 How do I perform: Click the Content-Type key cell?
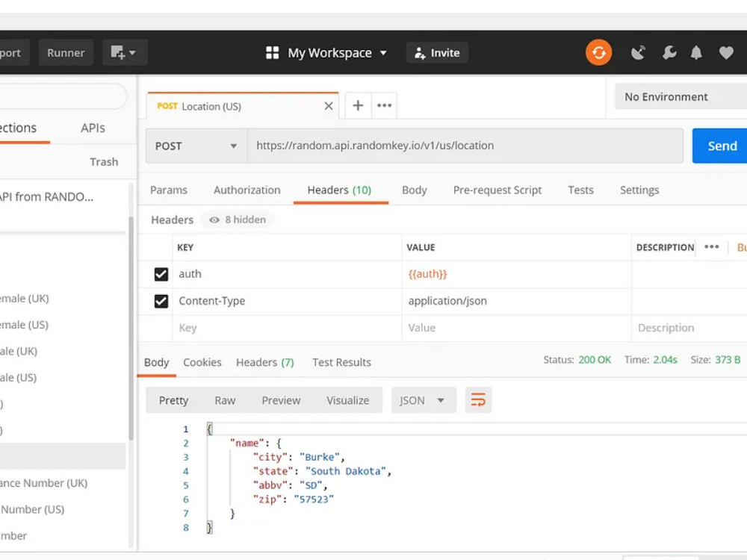pos(287,302)
